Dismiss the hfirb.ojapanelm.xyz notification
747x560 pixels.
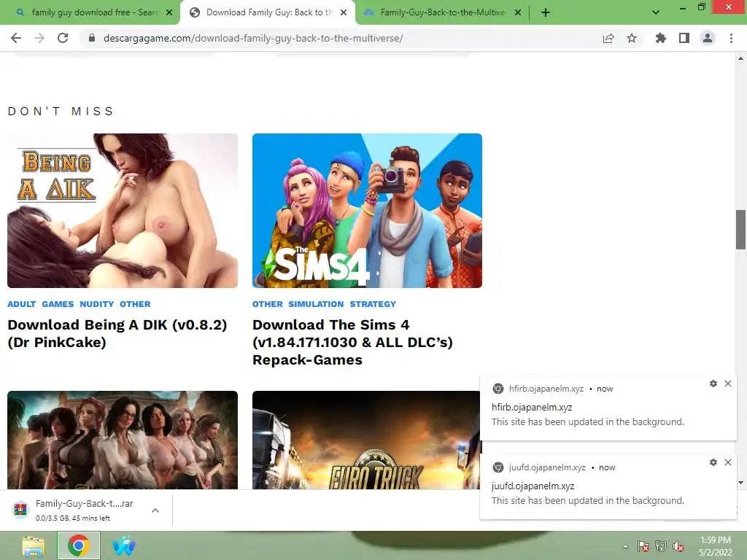[728, 384]
